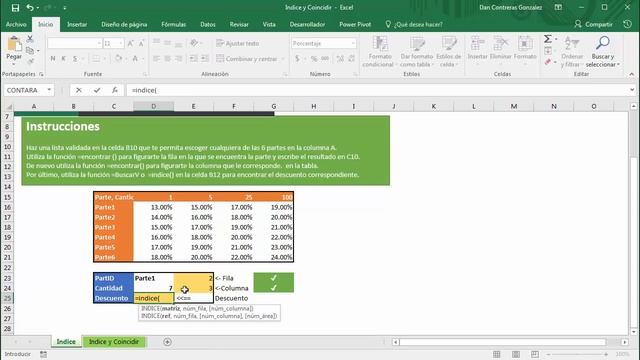This screenshot has width=640, height=360.
Task: Click Ajustar texto wrap button
Action: [x=238, y=43]
